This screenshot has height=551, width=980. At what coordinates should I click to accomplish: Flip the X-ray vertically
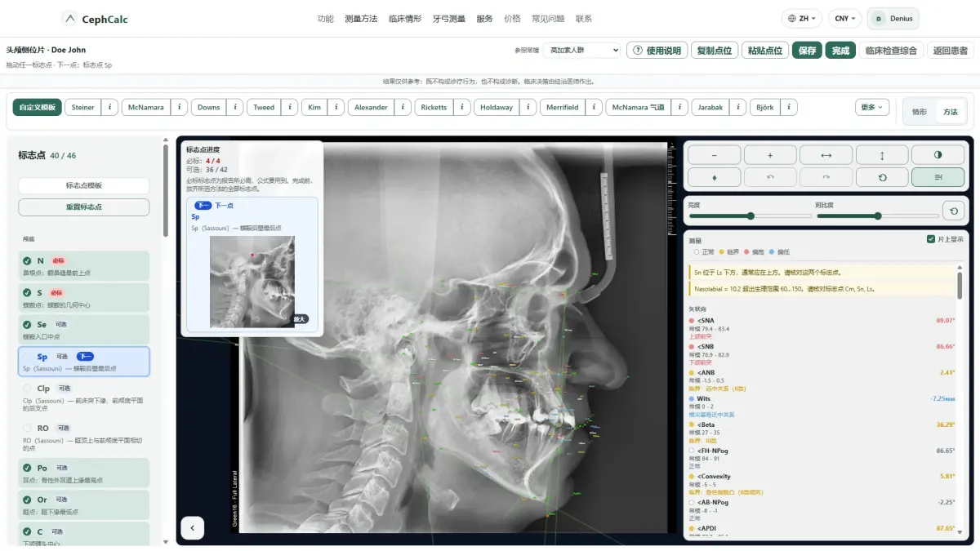(x=882, y=155)
